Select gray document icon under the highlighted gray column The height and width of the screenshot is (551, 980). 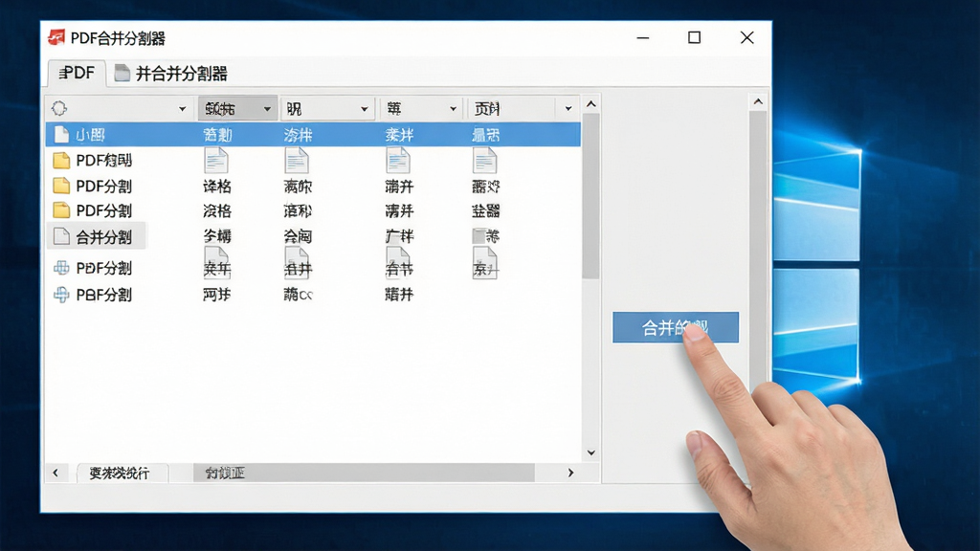tap(216, 262)
